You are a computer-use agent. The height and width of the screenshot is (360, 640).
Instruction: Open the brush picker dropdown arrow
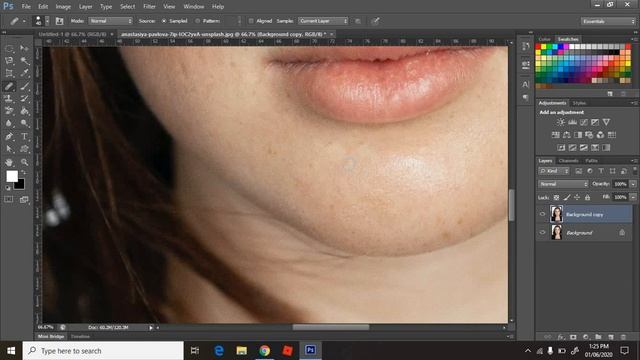click(x=47, y=21)
